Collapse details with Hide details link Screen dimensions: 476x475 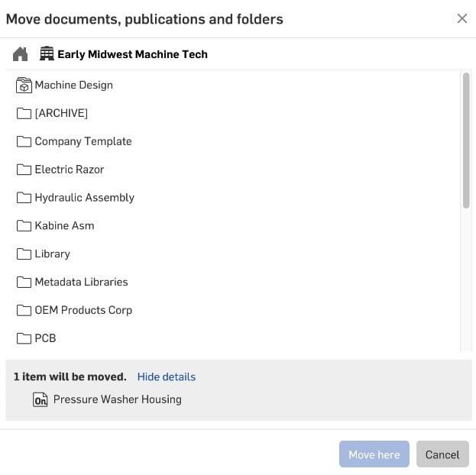click(x=167, y=376)
